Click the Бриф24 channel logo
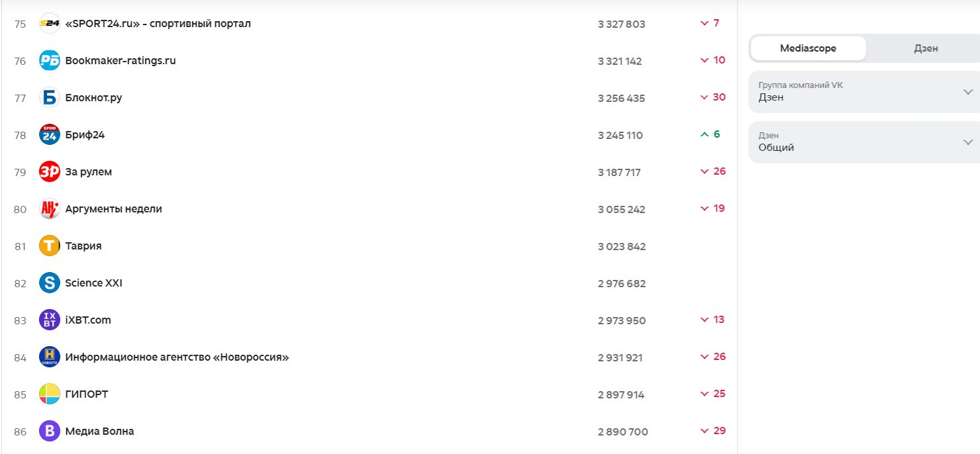Screen dimensions: 980x454 [50, 135]
